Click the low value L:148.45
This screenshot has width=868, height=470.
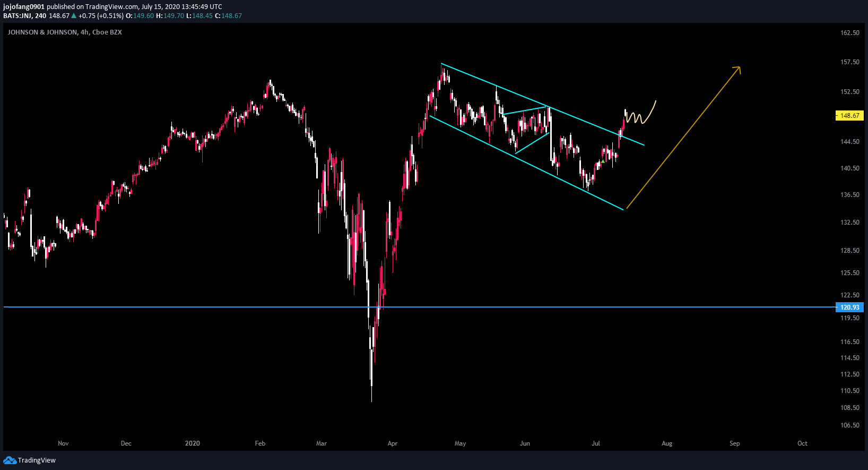199,16
